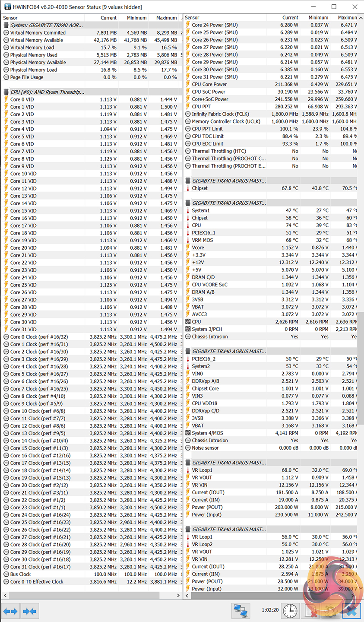364x622 pixels.
Task: Select the Core 0 T0 Effective Clock row
Action: point(92,581)
